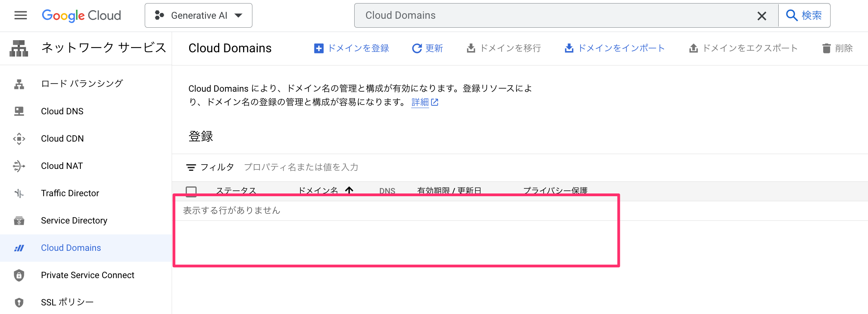Open the Generative AI project selector dropdown
The height and width of the screenshot is (314, 868).
pos(198,15)
